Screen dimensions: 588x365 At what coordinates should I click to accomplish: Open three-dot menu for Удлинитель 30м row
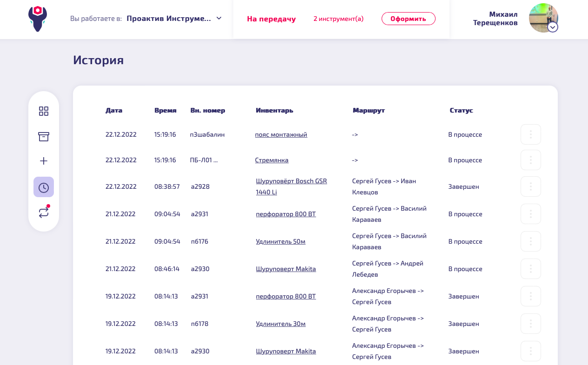click(530, 324)
